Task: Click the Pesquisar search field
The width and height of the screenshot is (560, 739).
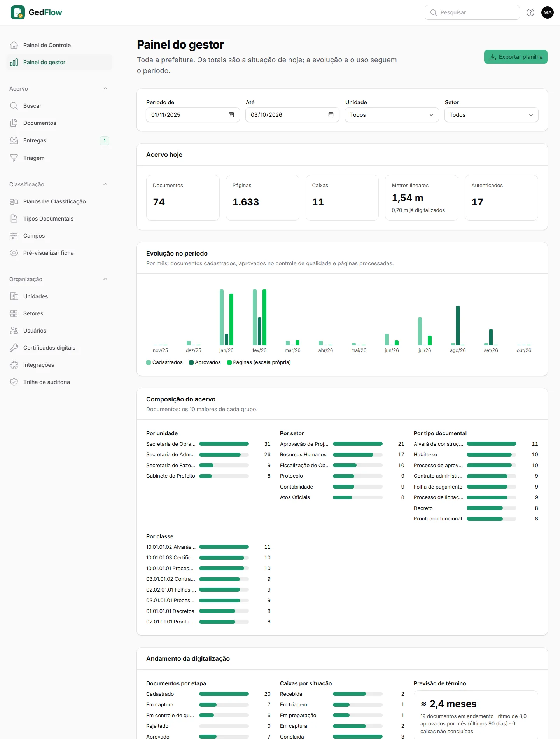Action: 472,12
